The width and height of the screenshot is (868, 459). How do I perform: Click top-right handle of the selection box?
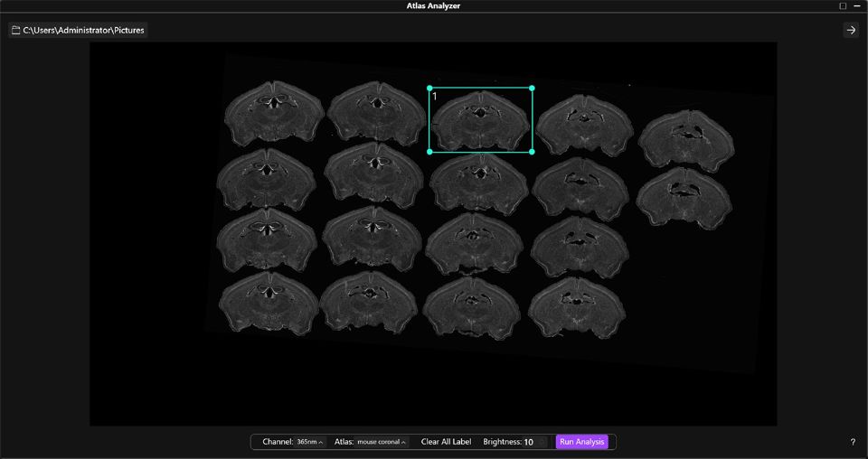coord(532,88)
